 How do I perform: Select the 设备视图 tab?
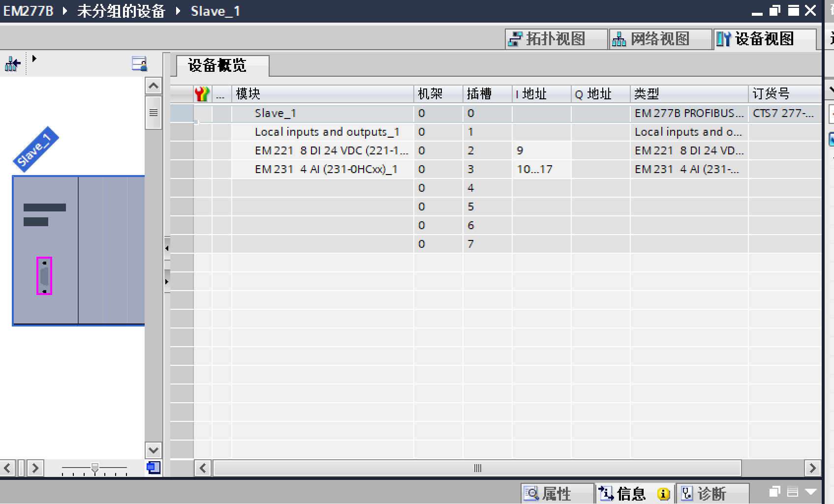[764, 39]
